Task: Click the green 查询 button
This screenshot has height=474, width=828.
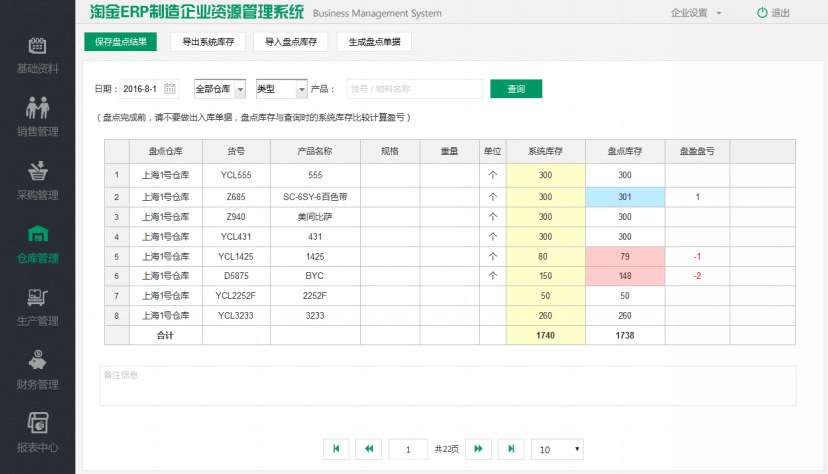Action: coord(515,89)
